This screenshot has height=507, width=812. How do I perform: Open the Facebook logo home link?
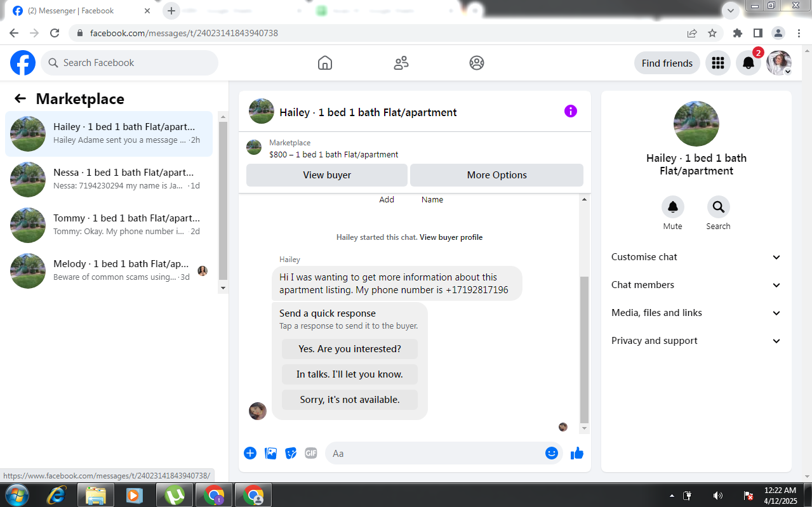[23, 63]
